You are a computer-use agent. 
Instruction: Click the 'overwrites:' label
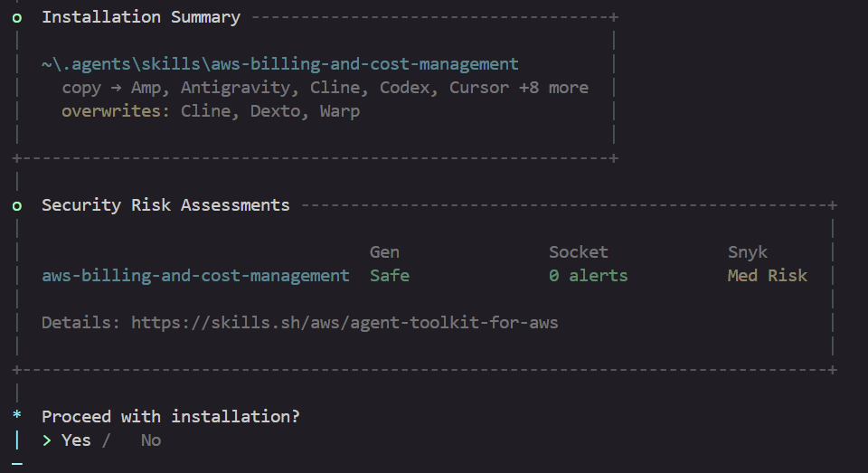point(116,110)
